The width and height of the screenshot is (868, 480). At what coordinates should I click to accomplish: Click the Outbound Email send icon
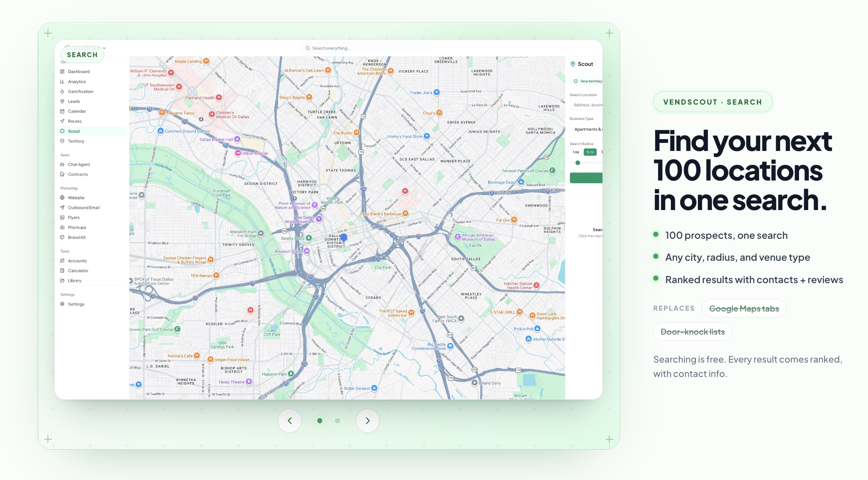tap(62, 208)
